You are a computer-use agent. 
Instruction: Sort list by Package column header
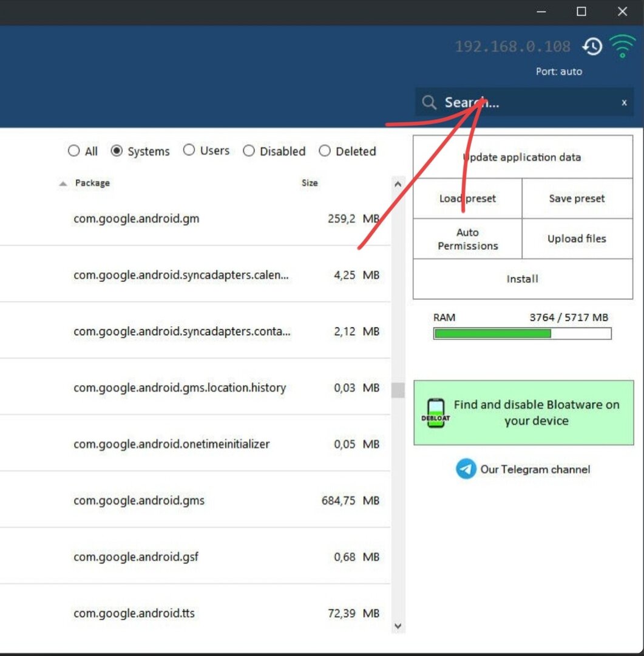tap(92, 183)
